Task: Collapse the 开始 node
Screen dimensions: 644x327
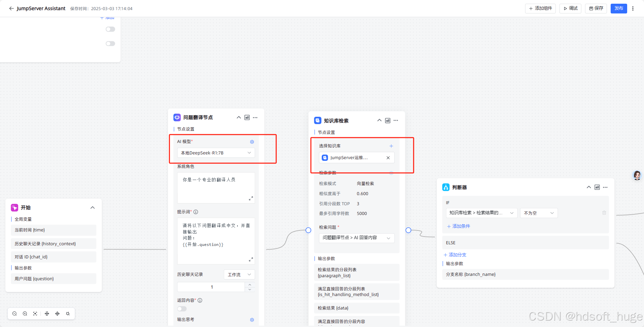Action: click(x=93, y=208)
